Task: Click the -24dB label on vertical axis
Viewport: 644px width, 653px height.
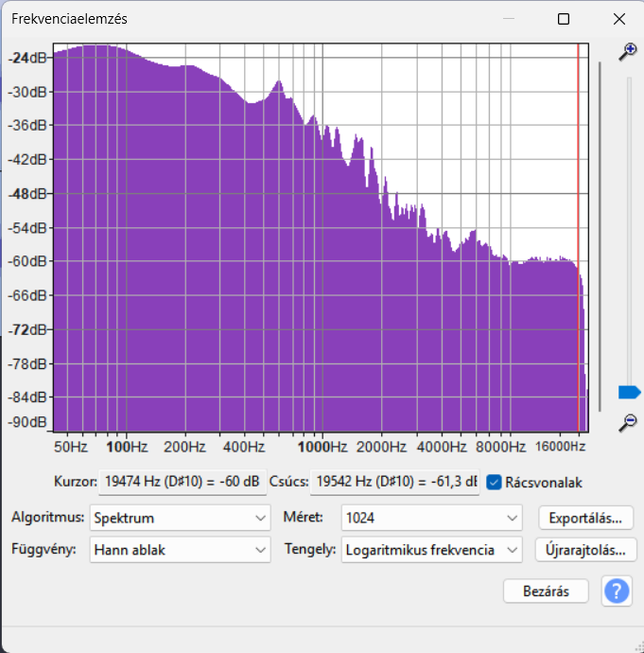Action: point(27,58)
